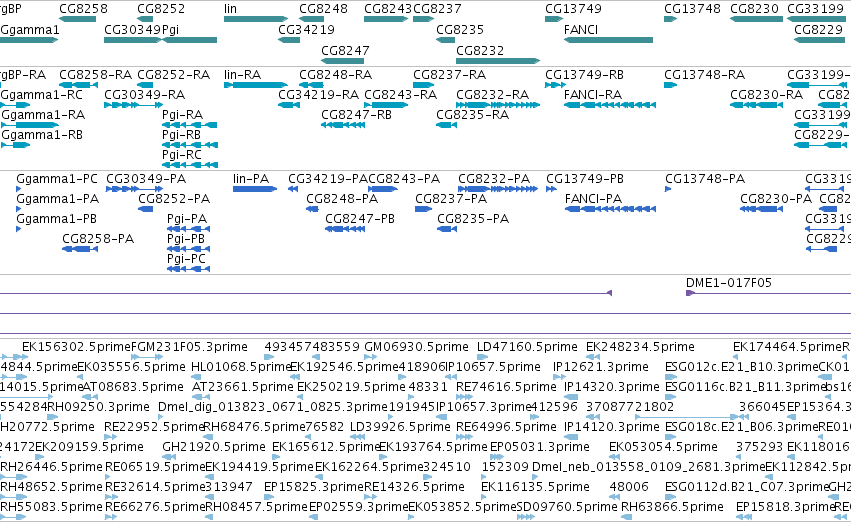Click the CG13749-RB transcript label
The width and height of the screenshot is (851, 522).
coord(585,74)
